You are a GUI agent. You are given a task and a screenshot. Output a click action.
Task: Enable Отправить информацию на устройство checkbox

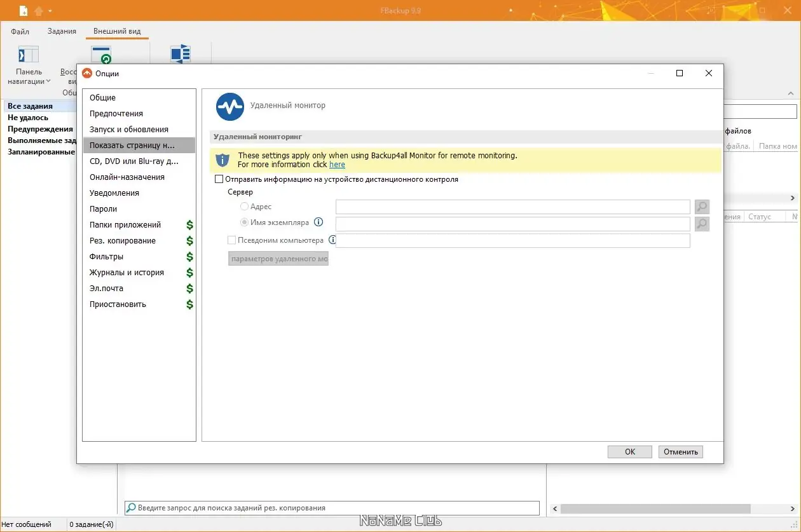coord(219,179)
